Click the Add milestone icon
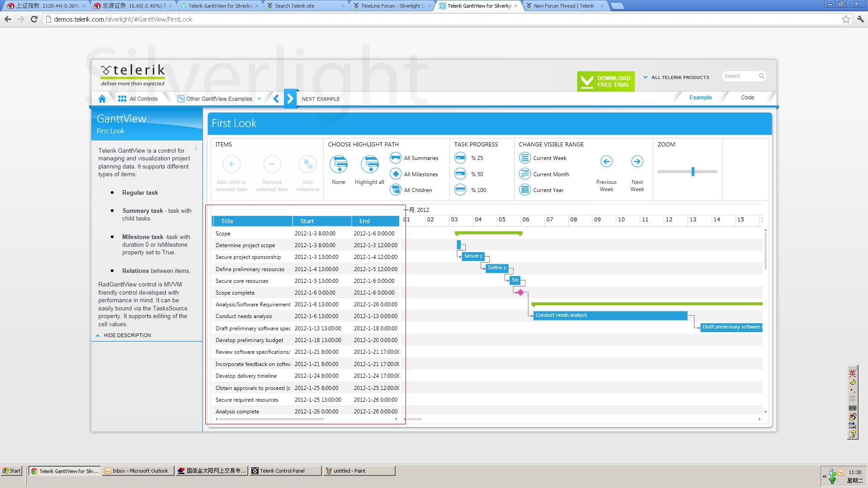The width and height of the screenshot is (868, 488). [x=307, y=164]
